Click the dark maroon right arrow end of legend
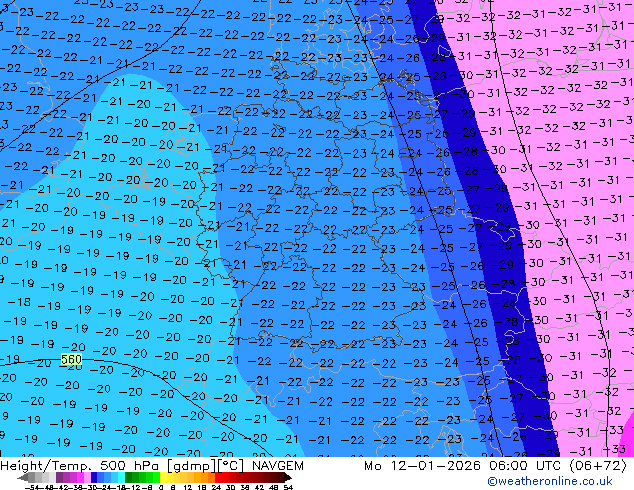Screen dimensions: 634x490 [x=288, y=478]
